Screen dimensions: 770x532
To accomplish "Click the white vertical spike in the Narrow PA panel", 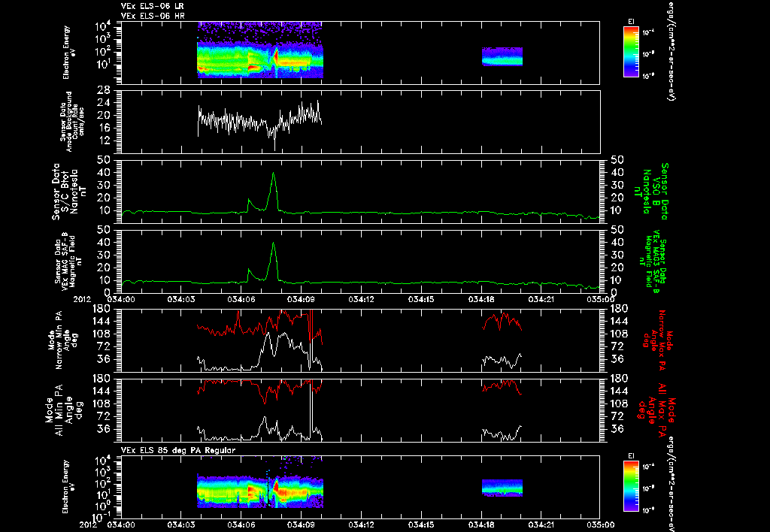I will click(x=311, y=339).
